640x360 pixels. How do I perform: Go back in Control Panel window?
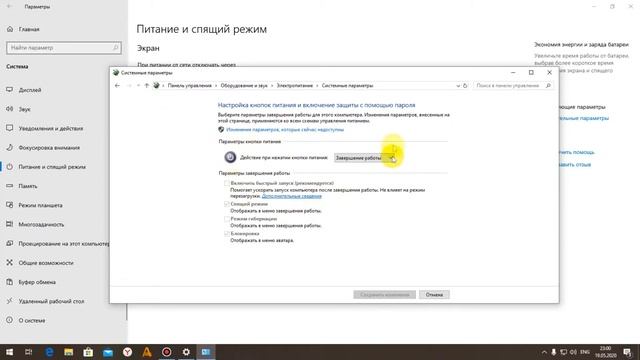(x=118, y=86)
